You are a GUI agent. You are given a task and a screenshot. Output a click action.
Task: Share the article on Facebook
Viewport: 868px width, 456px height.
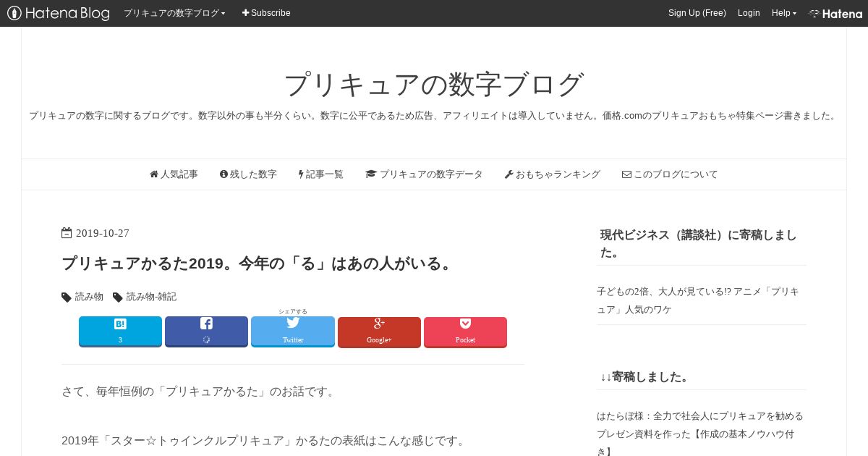pyautogui.click(x=206, y=332)
